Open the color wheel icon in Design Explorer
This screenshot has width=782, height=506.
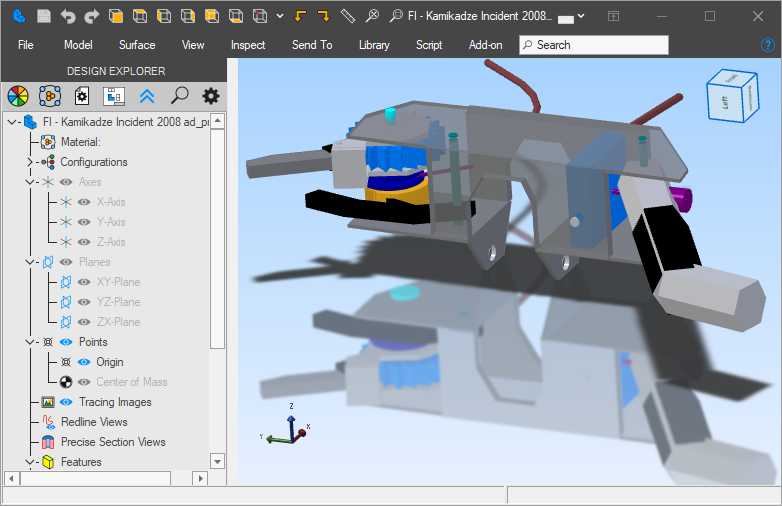coord(17,96)
